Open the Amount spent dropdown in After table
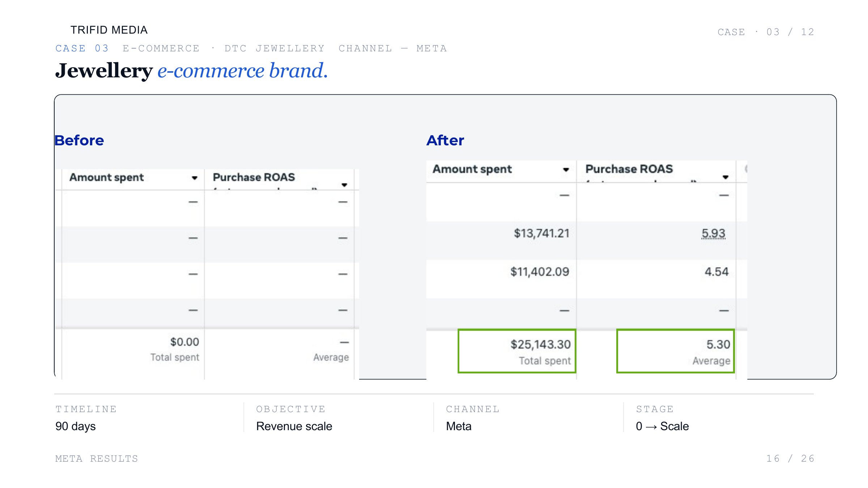868x488 pixels. [x=566, y=170]
